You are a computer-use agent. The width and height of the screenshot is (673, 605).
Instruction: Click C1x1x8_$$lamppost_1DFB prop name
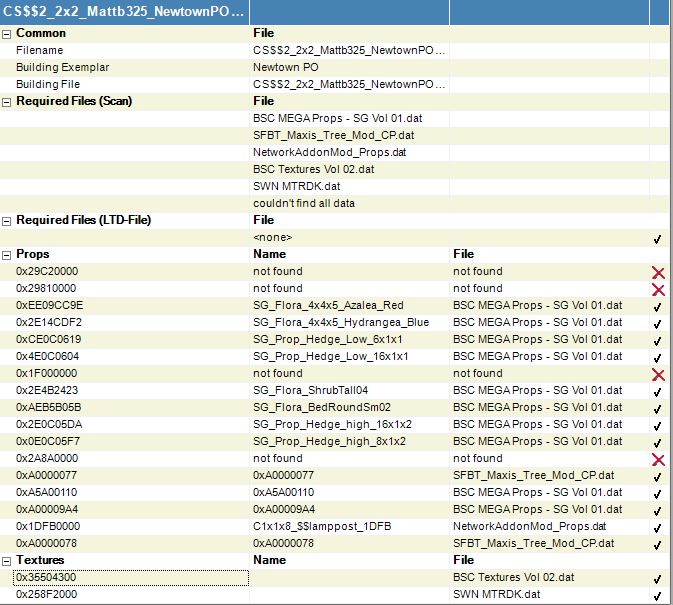tap(322, 526)
